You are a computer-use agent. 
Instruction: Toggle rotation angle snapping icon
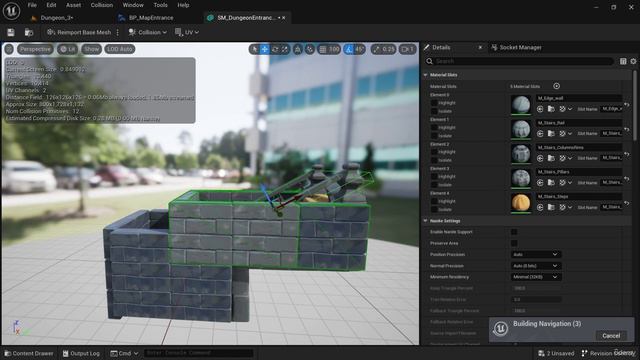coord(349,49)
